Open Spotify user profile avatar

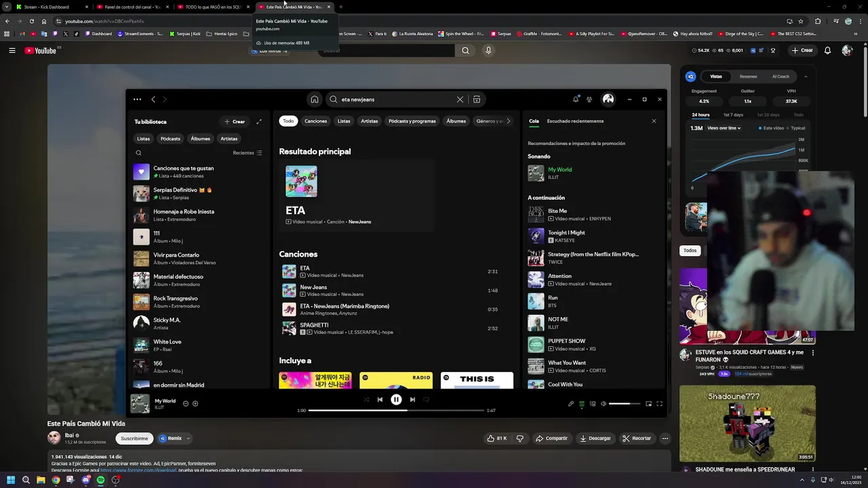[608, 100]
